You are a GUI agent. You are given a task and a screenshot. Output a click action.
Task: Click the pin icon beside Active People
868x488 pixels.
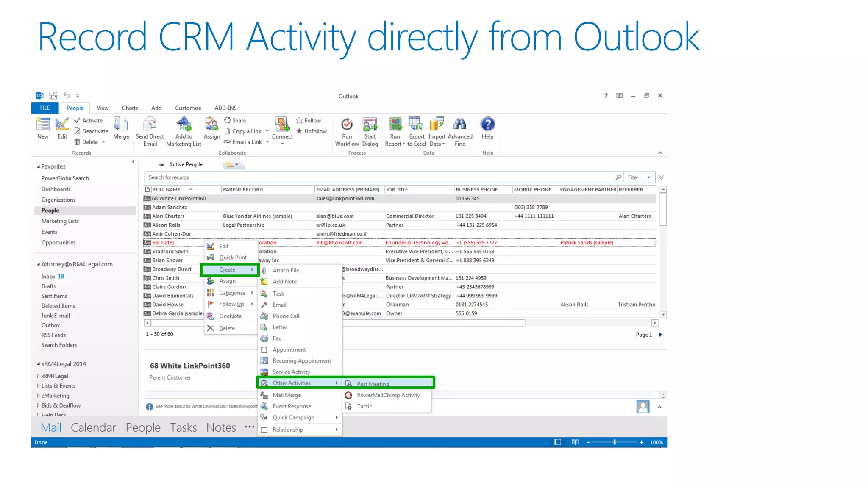[x=161, y=164]
